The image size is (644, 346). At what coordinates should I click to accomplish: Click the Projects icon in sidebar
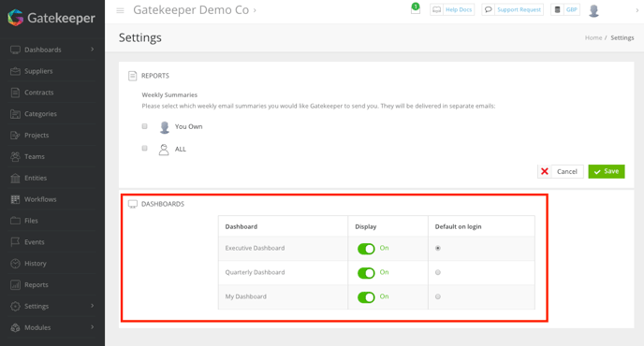click(x=15, y=136)
